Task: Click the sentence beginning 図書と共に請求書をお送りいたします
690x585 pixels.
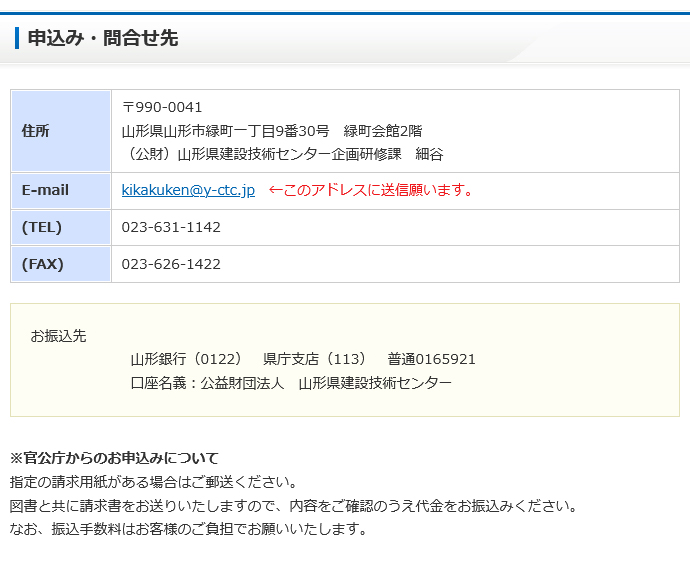Action: [294, 506]
